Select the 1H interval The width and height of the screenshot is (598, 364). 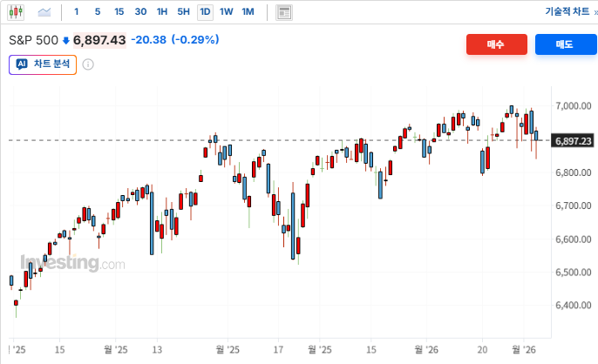pos(162,12)
